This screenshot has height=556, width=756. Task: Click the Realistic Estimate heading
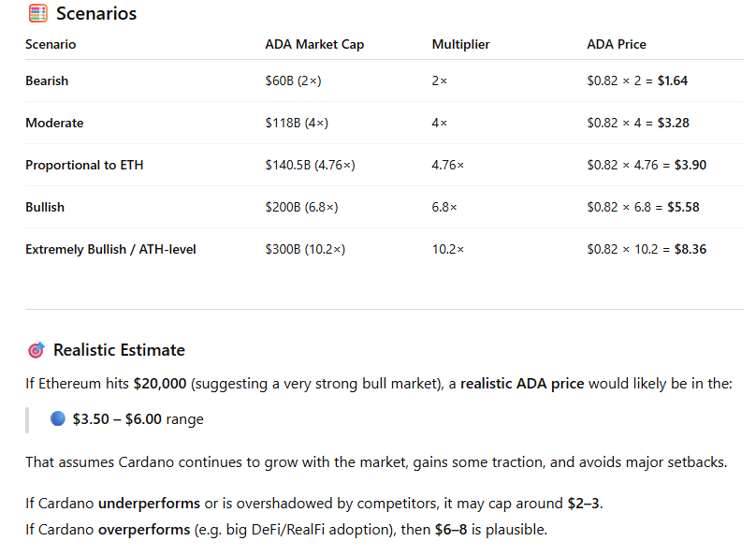pos(119,350)
